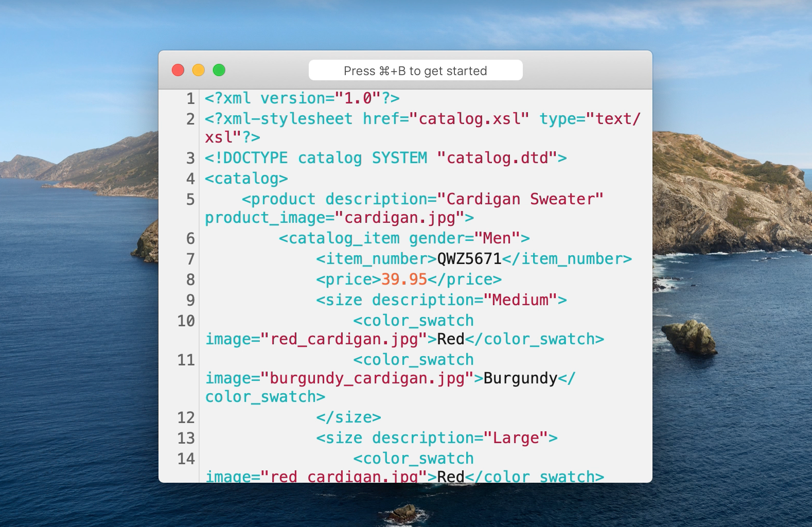Click line number 7 in the gutter

pyautogui.click(x=190, y=259)
